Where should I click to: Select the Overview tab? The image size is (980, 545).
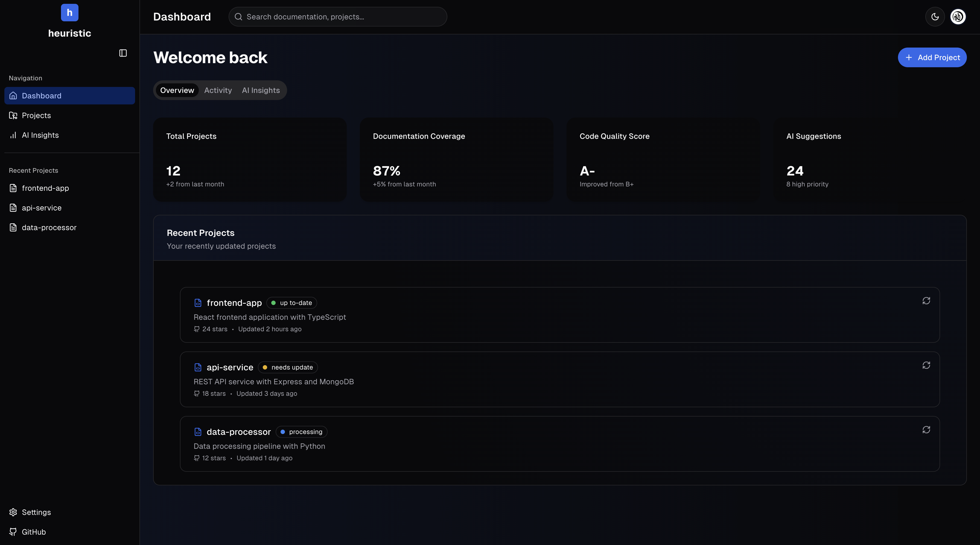(177, 90)
